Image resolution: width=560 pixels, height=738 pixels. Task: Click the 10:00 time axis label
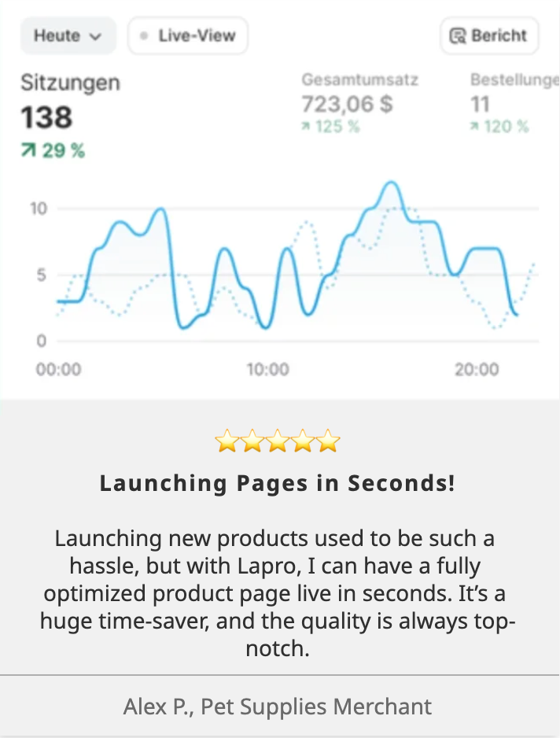[x=267, y=369]
